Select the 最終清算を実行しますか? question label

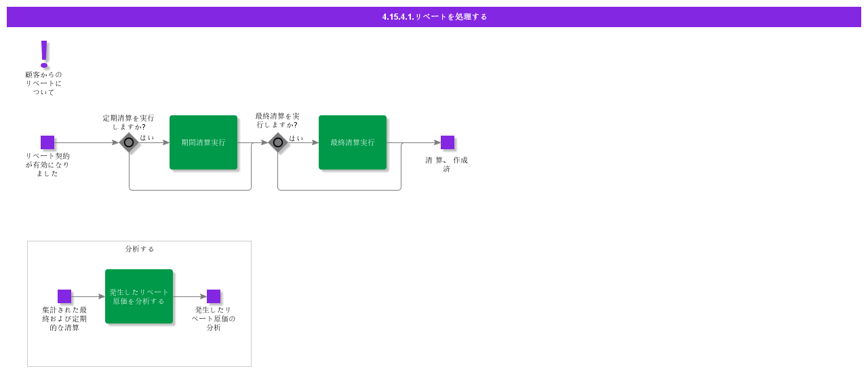277,120
